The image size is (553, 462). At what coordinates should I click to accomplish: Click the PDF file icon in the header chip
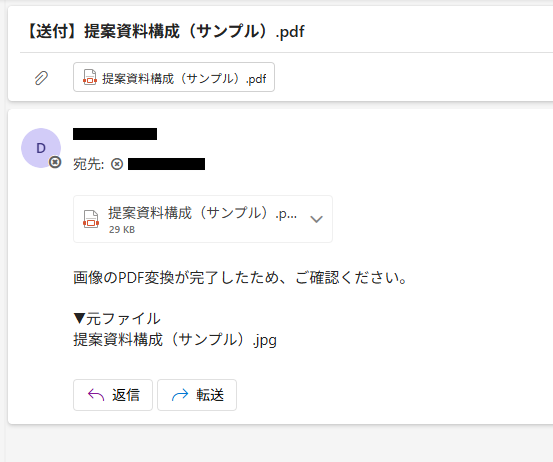pos(90,77)
